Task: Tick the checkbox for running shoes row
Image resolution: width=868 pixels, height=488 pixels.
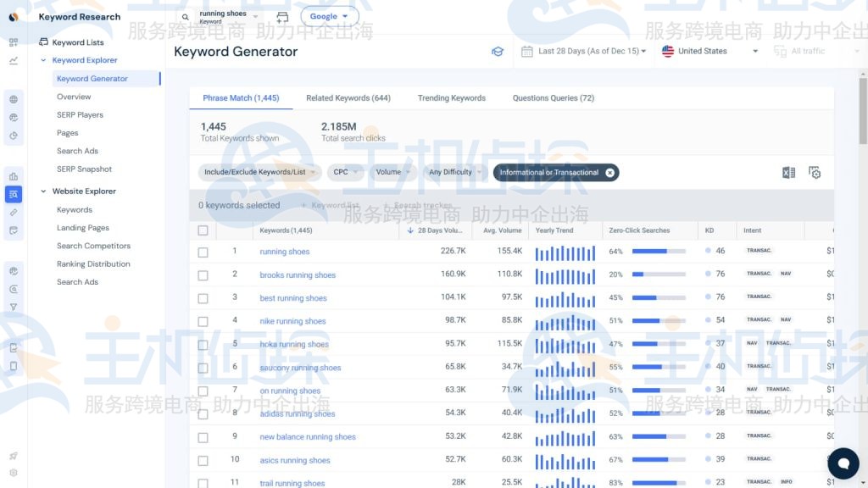Action: [203, 252]
